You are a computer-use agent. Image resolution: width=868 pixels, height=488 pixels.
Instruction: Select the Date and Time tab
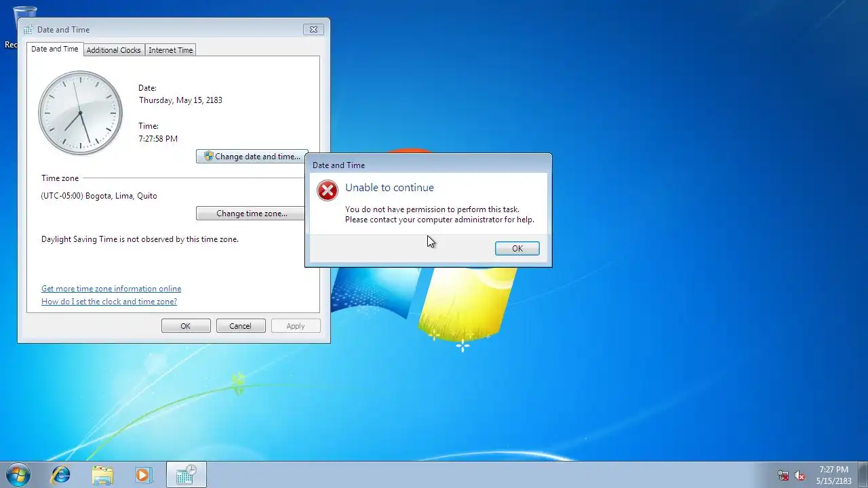55,49
